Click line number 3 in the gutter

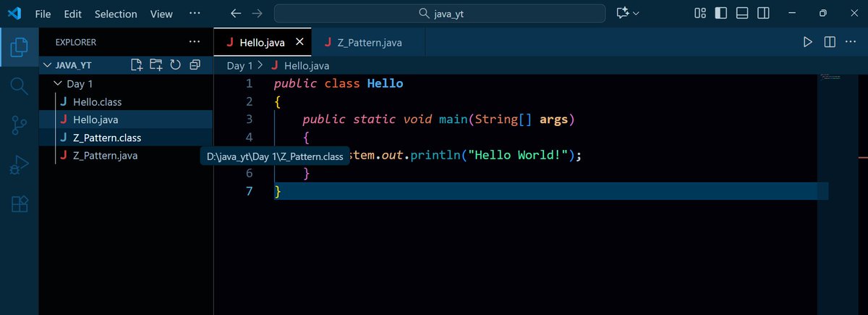249,119
